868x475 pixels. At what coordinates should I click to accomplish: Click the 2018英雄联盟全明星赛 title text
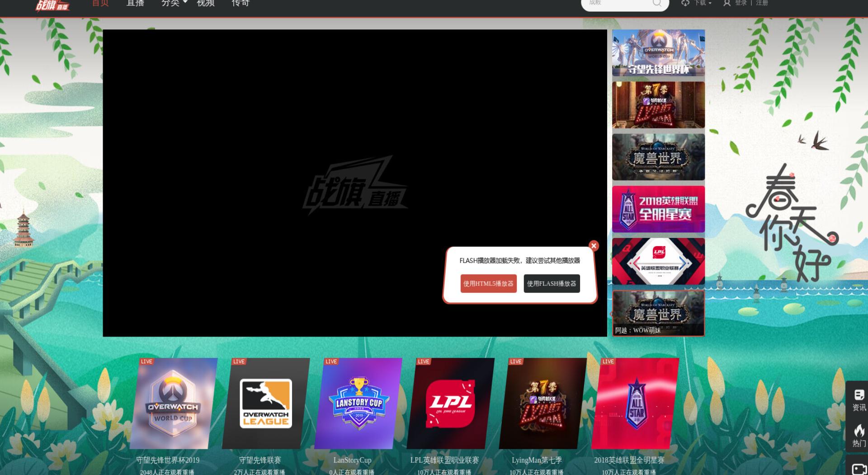point(629,460)
